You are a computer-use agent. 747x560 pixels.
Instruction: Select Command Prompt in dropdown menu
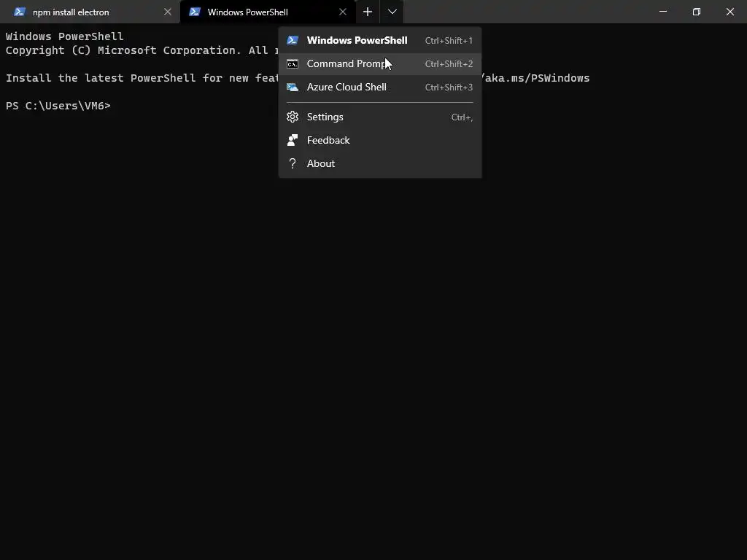click(380, 64)
